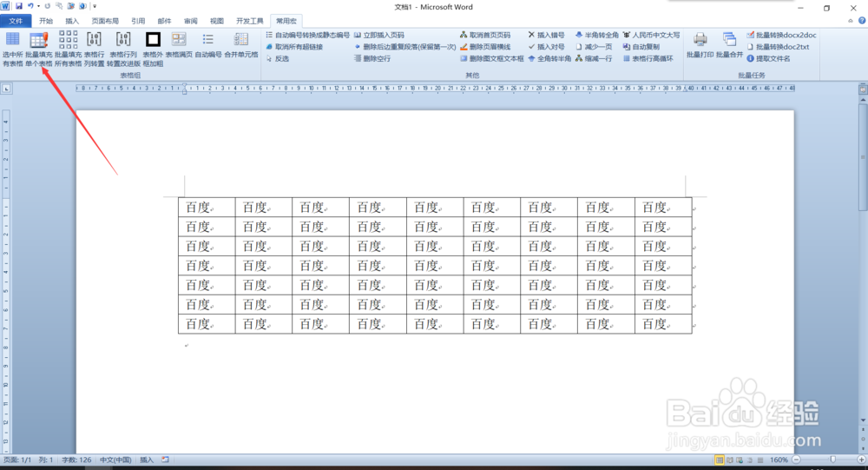Switch to the 审阅 ribbon tab
The image size is (868, 470).
coord(191,21)
